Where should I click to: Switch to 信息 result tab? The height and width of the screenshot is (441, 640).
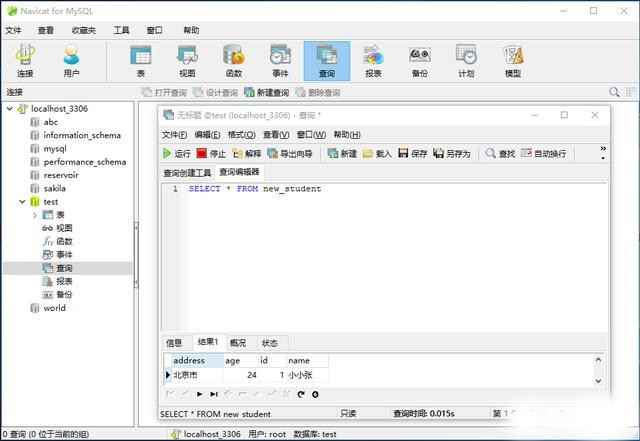coord(174,343)
